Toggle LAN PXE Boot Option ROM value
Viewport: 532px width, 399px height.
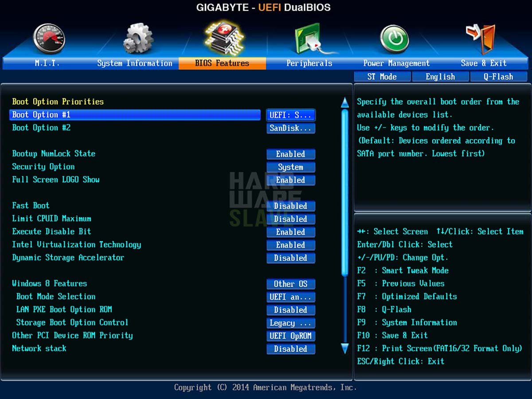pyautogui.click(x=291, y=310)
